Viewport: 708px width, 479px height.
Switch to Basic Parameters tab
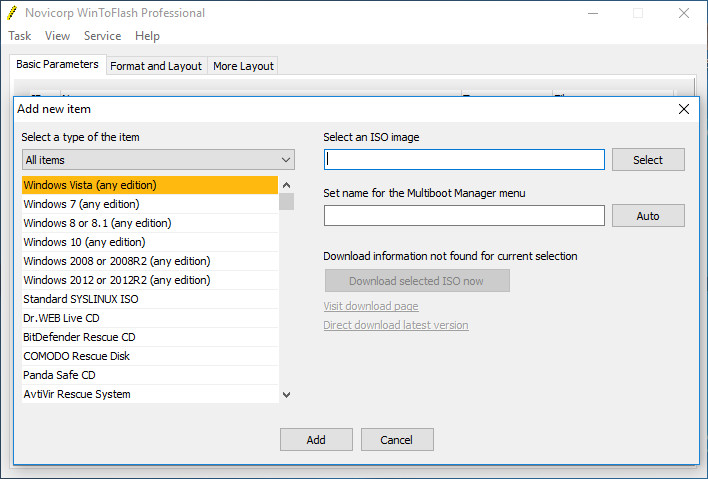57,64
